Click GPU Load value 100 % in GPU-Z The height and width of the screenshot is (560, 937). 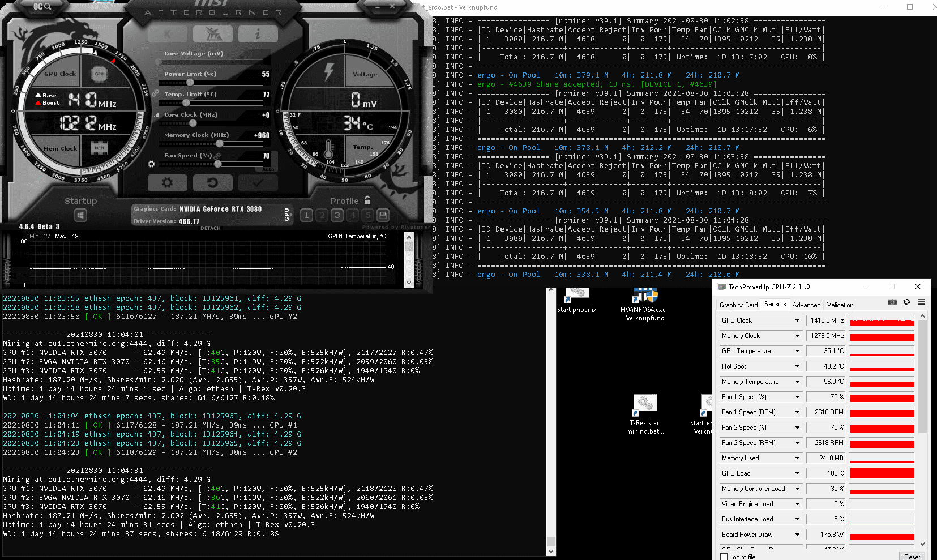pyautogui.click(x=826, y=473)
